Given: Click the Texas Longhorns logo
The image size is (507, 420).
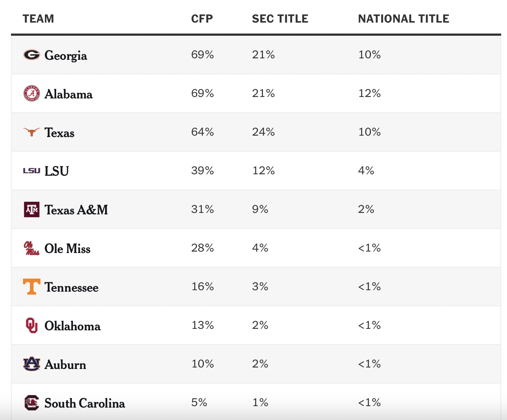Looking at the screenshot, I should [x=32, y=132].
